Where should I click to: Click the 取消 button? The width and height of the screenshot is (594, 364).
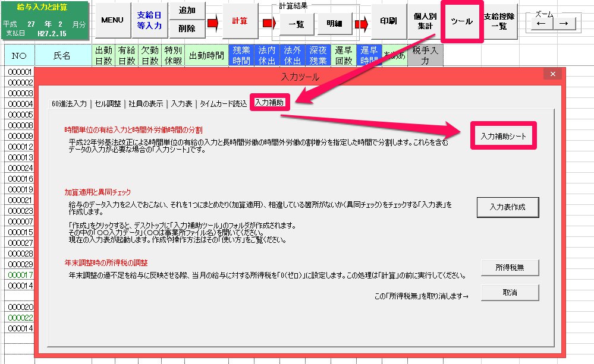click(510, 293)
